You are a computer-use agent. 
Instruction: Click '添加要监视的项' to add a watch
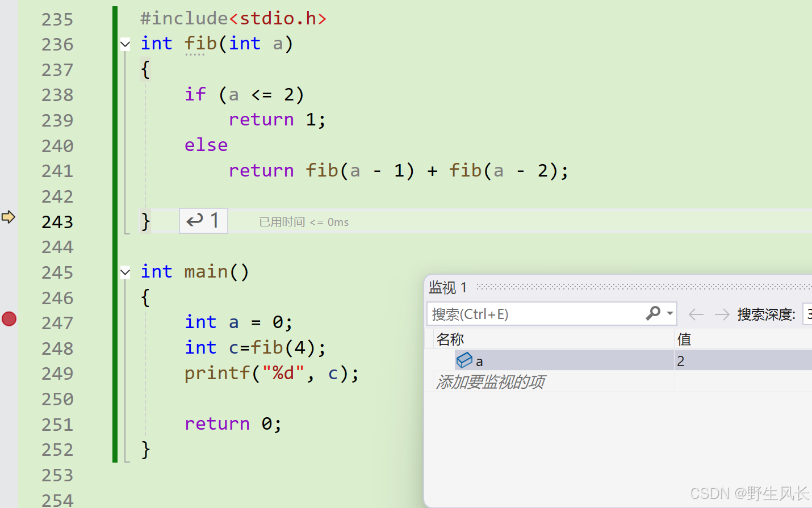pos(491,381)
